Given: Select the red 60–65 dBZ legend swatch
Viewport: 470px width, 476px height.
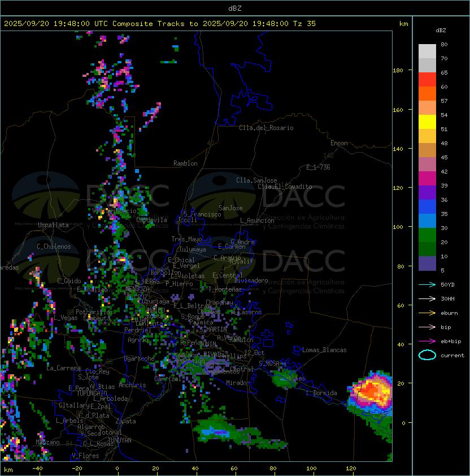Looking at the screenshot, I should [x=427, y=80].
